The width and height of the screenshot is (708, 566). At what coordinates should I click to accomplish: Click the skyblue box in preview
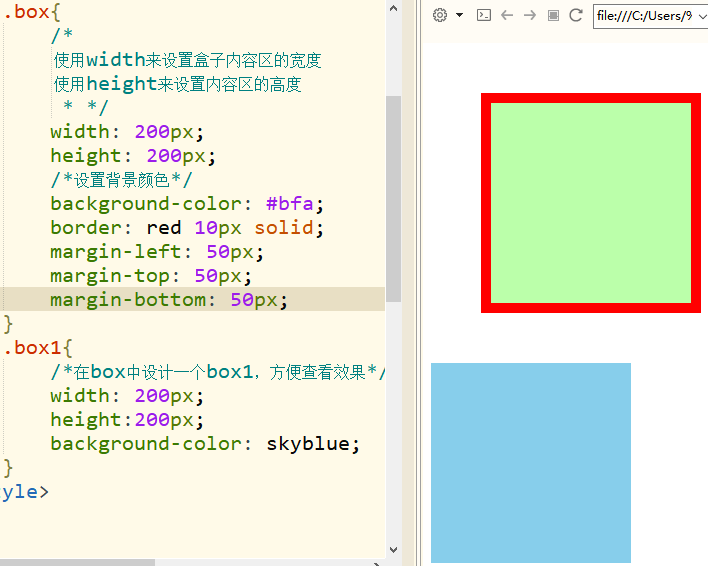[531, 463]
